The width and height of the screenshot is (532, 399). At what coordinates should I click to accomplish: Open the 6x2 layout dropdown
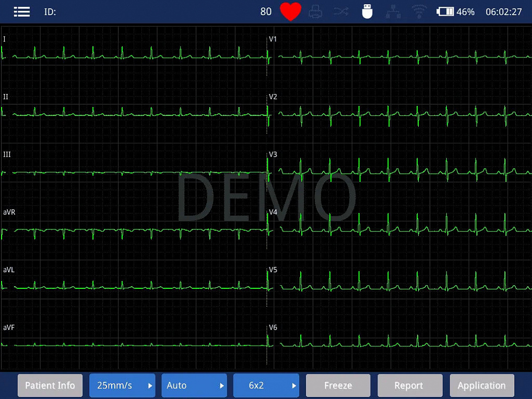click(x=266, y=385)
